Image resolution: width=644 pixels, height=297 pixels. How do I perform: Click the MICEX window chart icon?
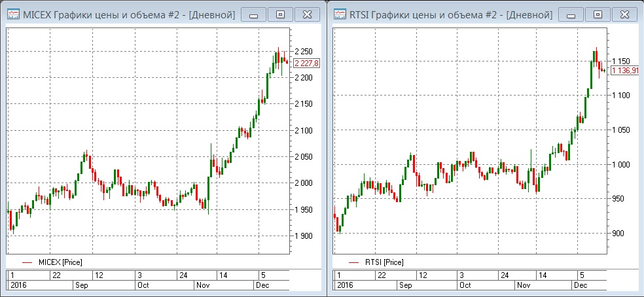[13, 14]
